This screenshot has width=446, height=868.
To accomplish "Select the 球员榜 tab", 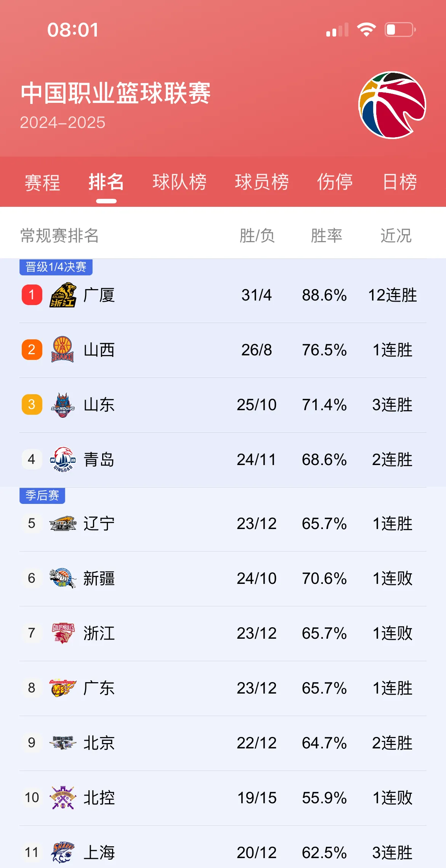I will [262, 182].
